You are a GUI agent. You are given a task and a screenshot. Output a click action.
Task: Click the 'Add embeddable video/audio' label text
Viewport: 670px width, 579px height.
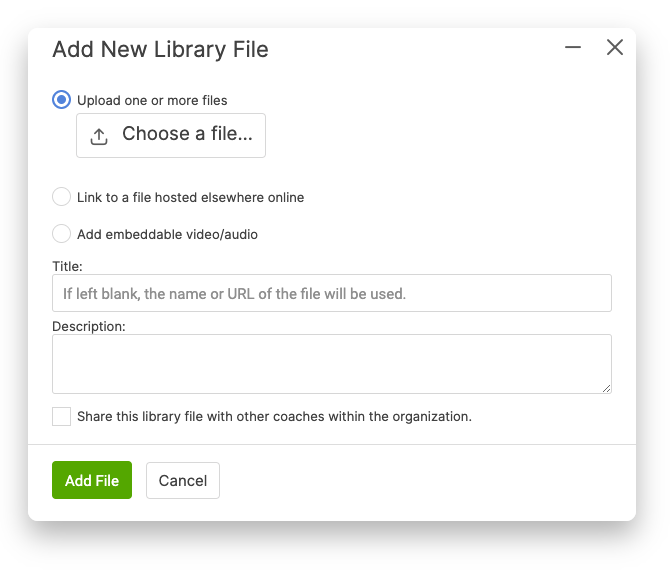coord(167,234)
